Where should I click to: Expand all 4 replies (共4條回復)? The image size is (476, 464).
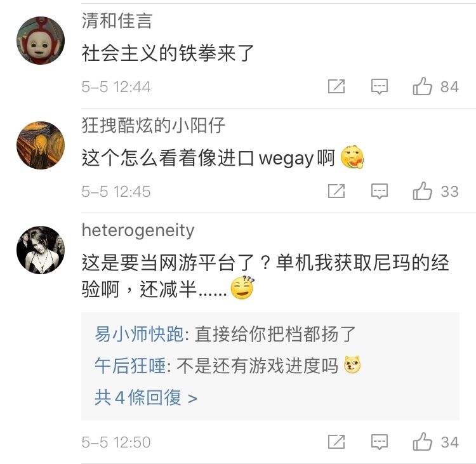click(x=146, y=397)
